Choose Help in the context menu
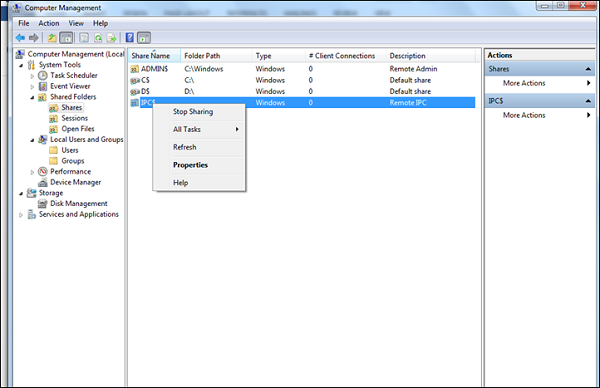 point(199,183)
